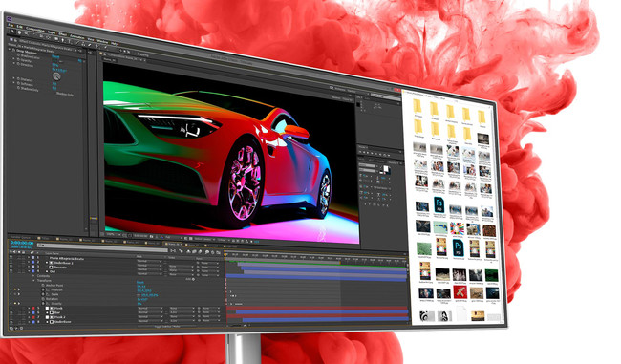Click the red label color of layer 7

[33, 317]
